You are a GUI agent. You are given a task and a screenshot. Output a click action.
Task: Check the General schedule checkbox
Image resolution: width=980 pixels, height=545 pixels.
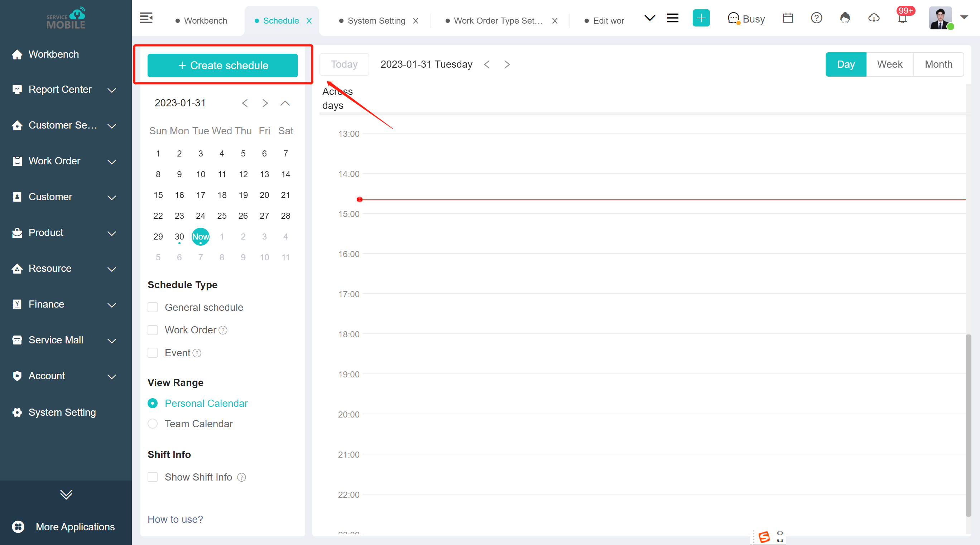tap(153, 307)
